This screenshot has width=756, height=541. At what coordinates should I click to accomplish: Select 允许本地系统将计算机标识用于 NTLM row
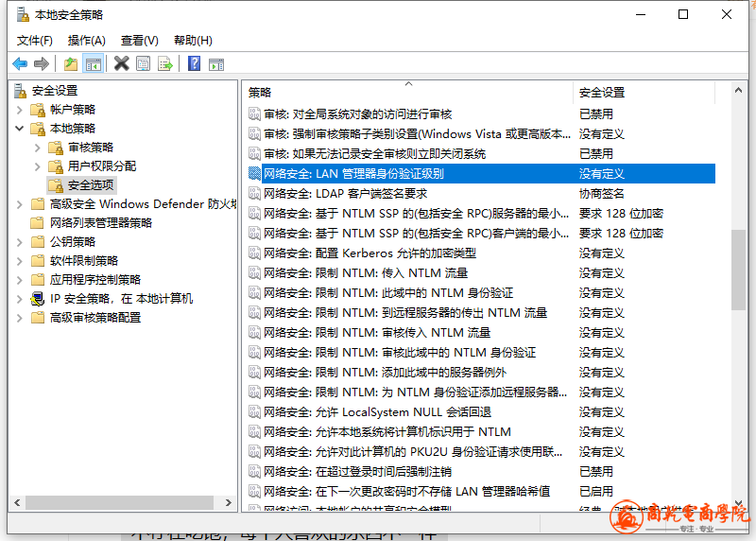[x=482, y=432]
